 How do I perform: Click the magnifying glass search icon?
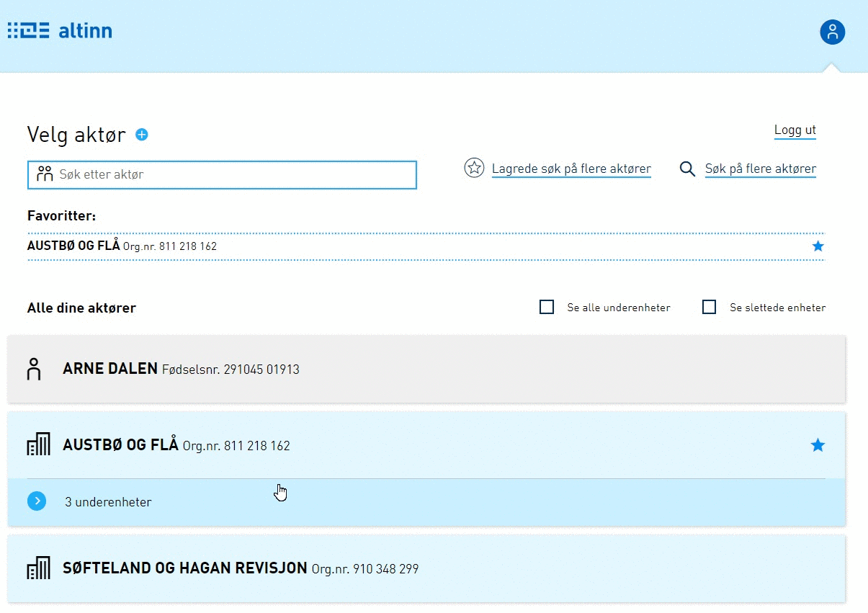[x=687, y=169]
